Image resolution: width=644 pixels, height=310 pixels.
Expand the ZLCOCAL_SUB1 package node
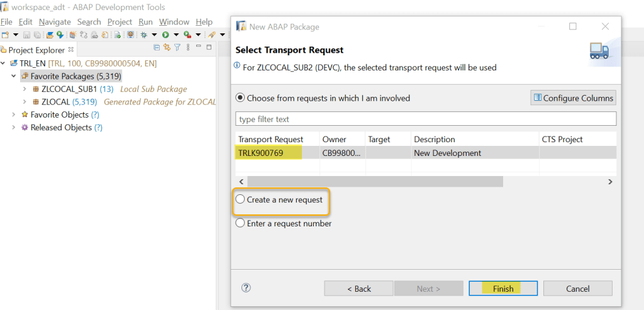pos(25,89)
